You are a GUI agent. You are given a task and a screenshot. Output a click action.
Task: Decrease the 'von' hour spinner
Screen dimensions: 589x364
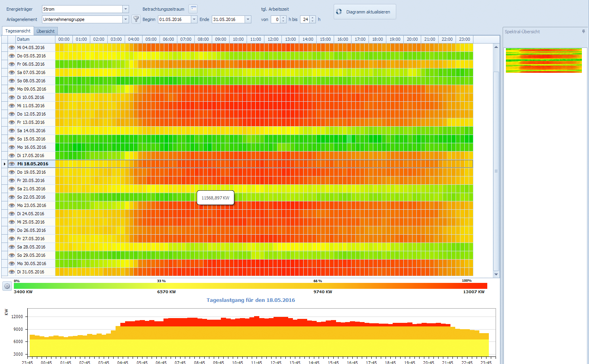(x=283, y=21)
